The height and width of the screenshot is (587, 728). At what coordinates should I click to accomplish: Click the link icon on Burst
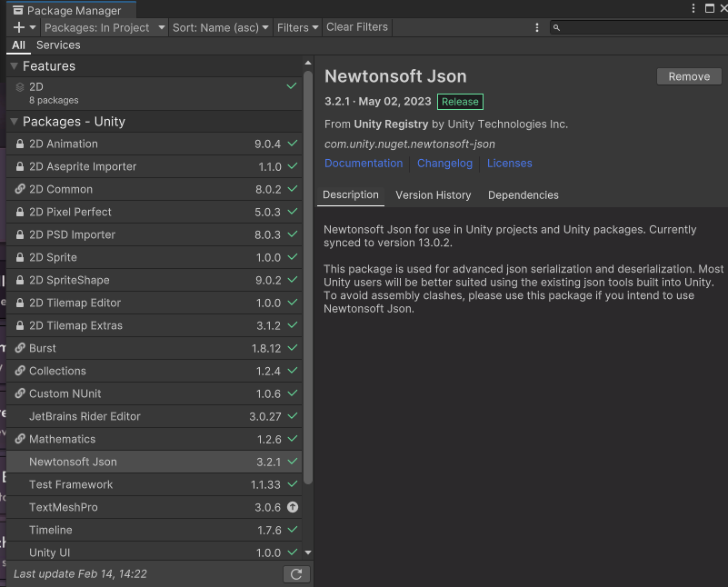tap(19, 348)
